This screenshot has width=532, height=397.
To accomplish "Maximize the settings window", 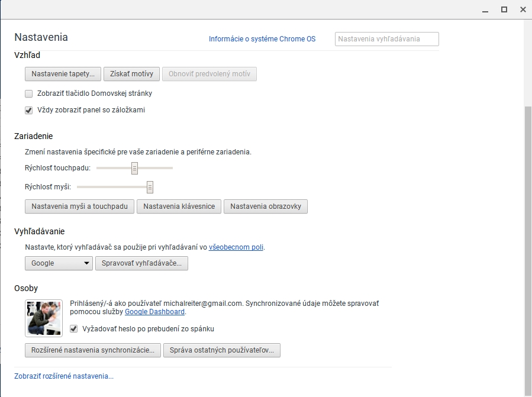I will point(504,9).
